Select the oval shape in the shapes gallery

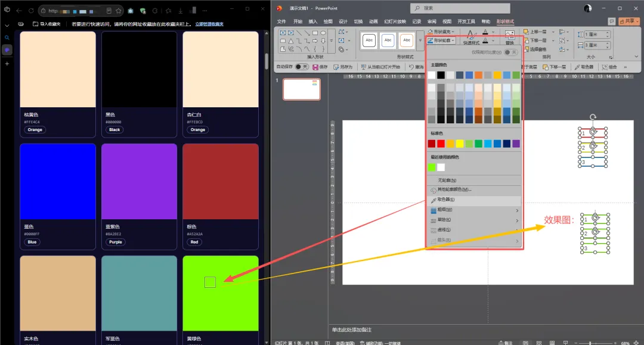(x=323, y=33)
